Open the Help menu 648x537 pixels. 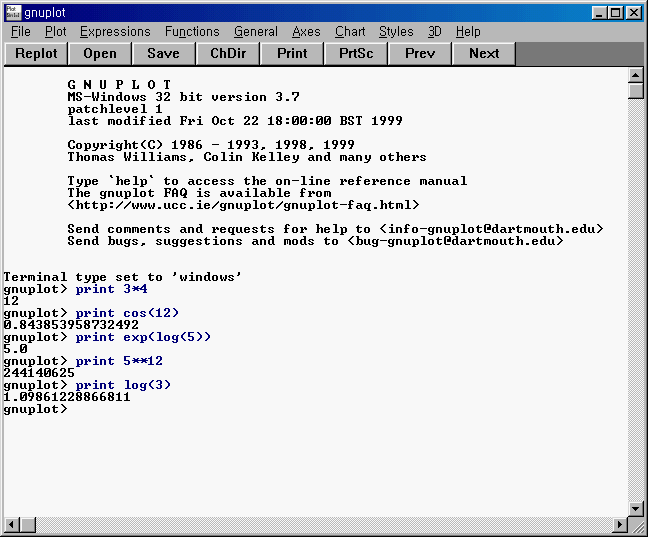point(468,32)
